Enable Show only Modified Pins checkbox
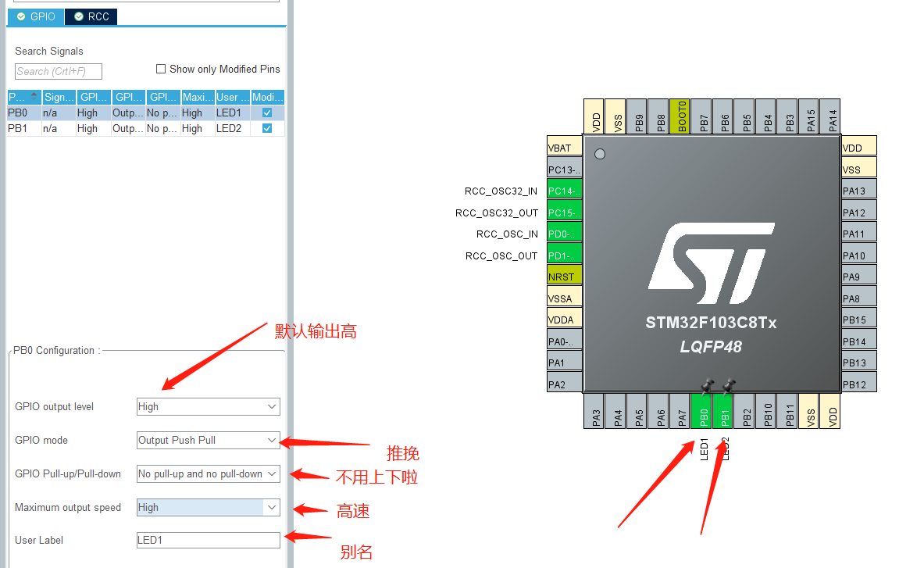Screen dimensions: 924x568 tap(160, 69)
